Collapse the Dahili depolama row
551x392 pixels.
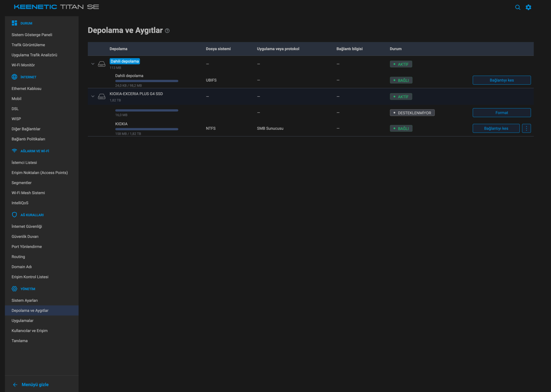click(93, 64)
